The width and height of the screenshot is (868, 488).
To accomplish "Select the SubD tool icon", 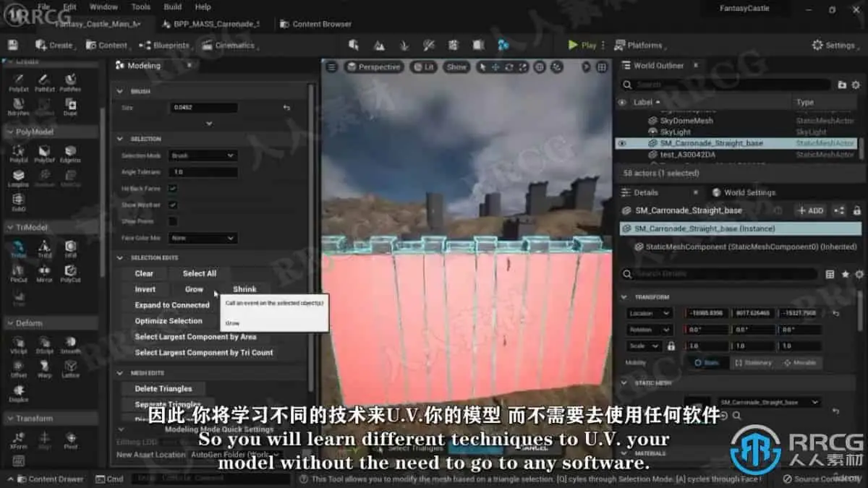I will coord(18,201).
